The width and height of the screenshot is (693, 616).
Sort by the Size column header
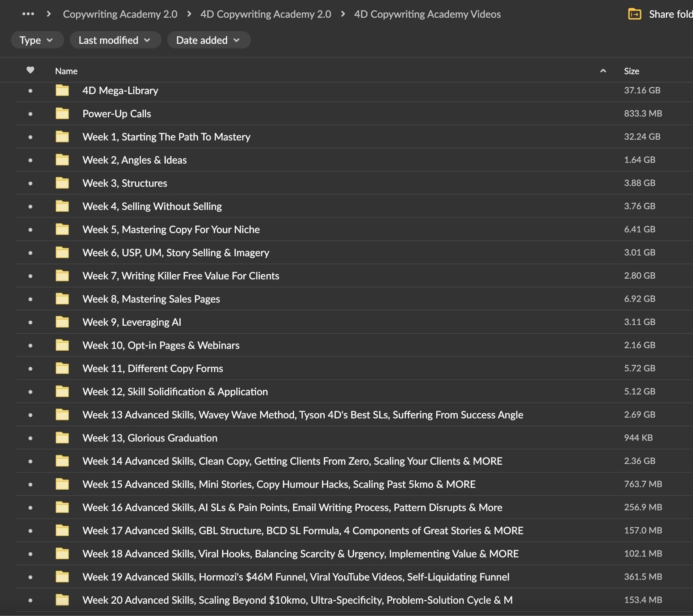click(631, 71)
